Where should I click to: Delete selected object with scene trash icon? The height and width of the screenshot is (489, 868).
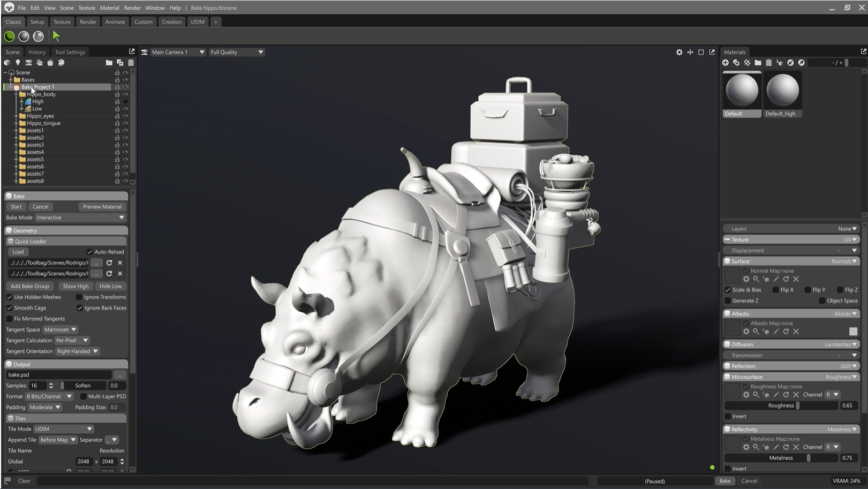pos(131,63)
